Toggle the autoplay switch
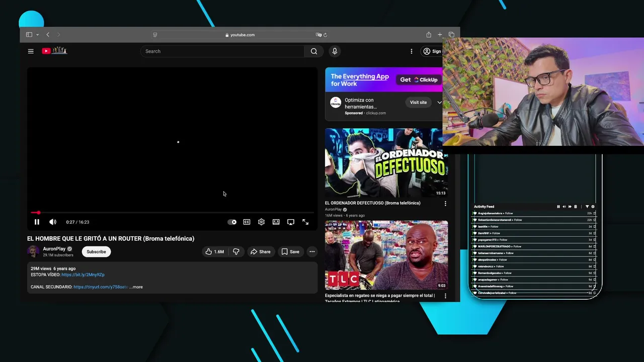Image resolution: width=644 pixels, height=362 pixels. (x=232, y=222)
